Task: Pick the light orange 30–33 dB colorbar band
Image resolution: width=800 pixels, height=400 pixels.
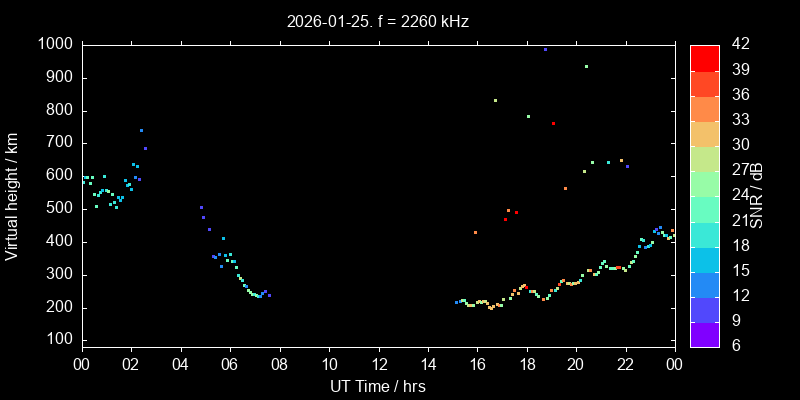Action: (x=705, y=133)
